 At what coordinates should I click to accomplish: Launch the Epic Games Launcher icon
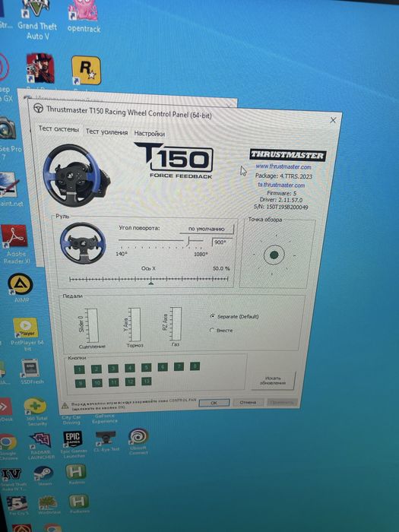click(73, 445)
